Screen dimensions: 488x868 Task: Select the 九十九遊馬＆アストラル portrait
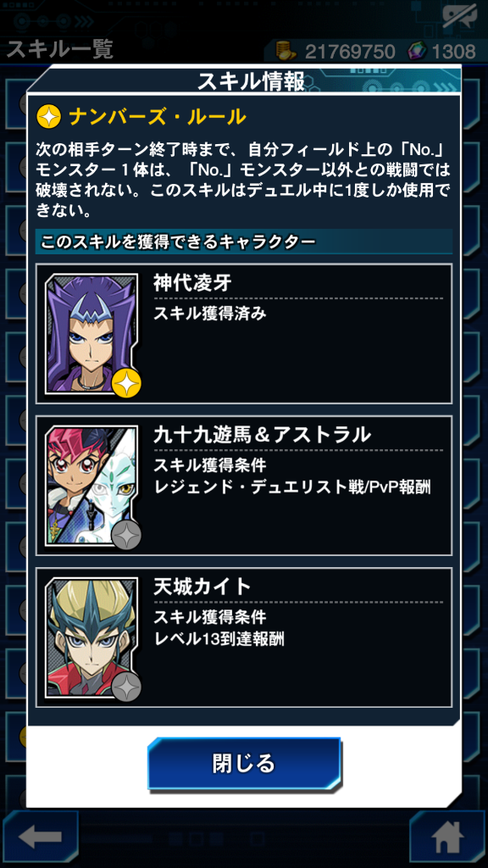[x=91, y=485]
